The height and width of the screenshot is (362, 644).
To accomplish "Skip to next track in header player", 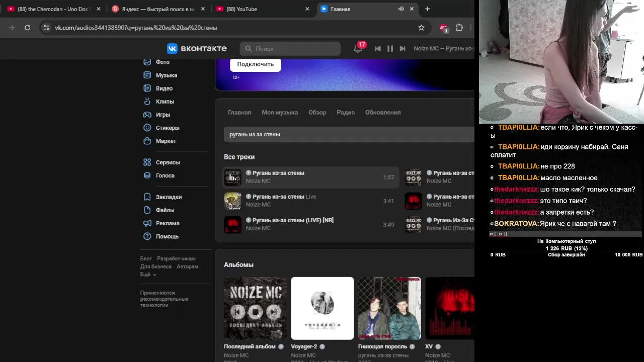I will (403, 48).
